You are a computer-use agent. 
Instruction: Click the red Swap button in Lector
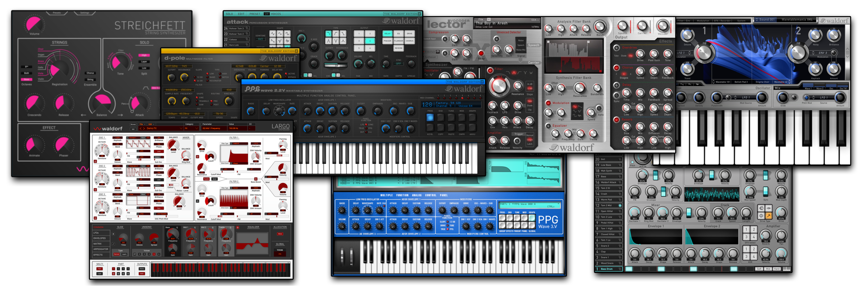[481, 53]
